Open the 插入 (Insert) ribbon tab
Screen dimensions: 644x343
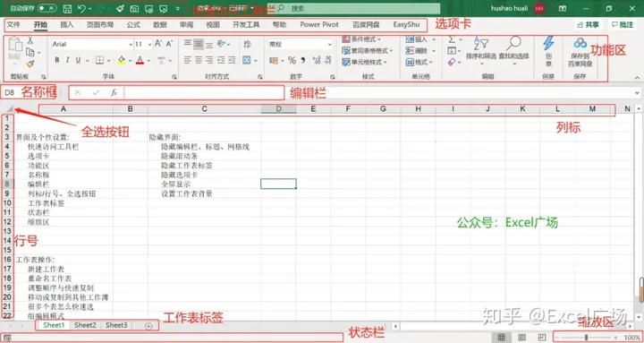[x=66, y=25]
